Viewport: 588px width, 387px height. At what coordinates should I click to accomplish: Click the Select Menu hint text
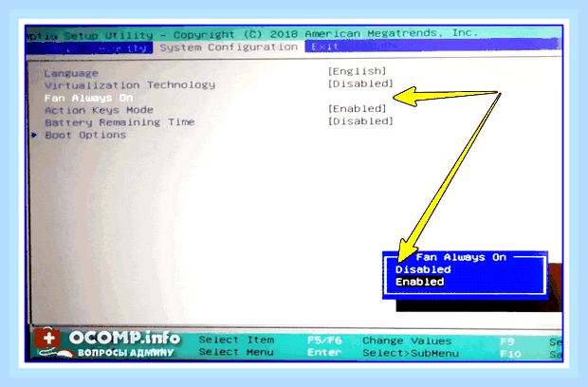click(x=236, y=352)
